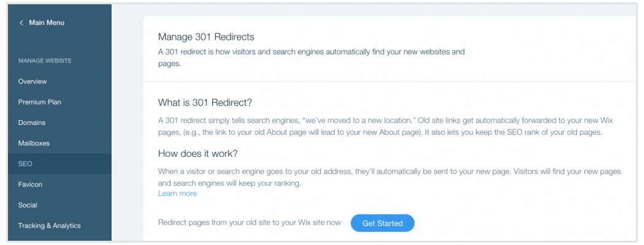Select Mailboxes in the sidebar
644x245 pixels.
pos(34,143)
